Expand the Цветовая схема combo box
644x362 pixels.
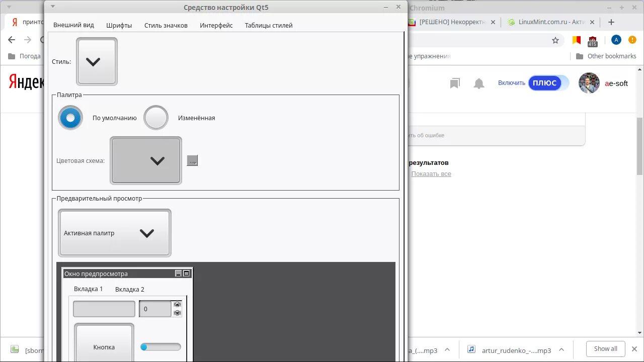point(145,160)
